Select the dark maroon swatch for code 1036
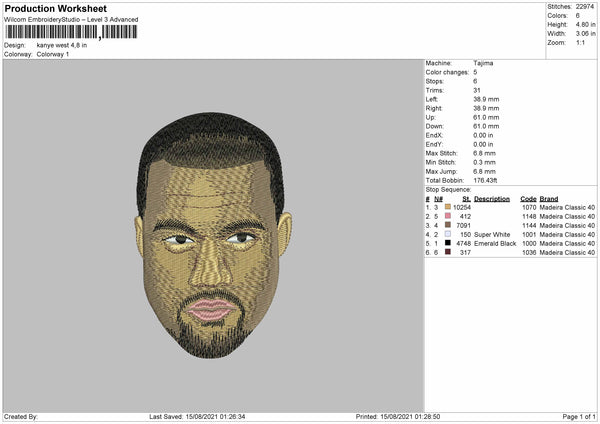600x424 pixels. click(448, 252)
